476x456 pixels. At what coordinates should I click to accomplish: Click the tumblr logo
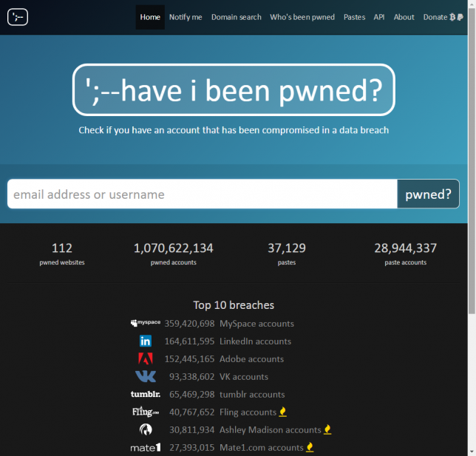(146, 394)
